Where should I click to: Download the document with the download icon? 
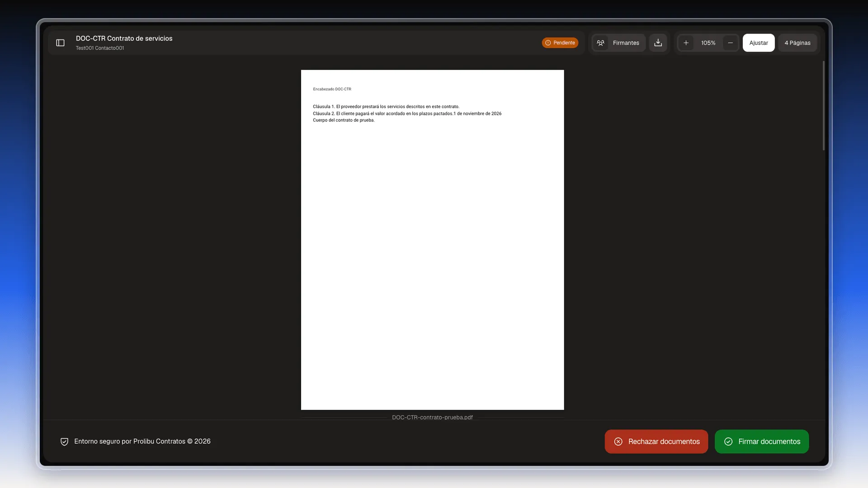pyautogui.click(x=658, y=43)
